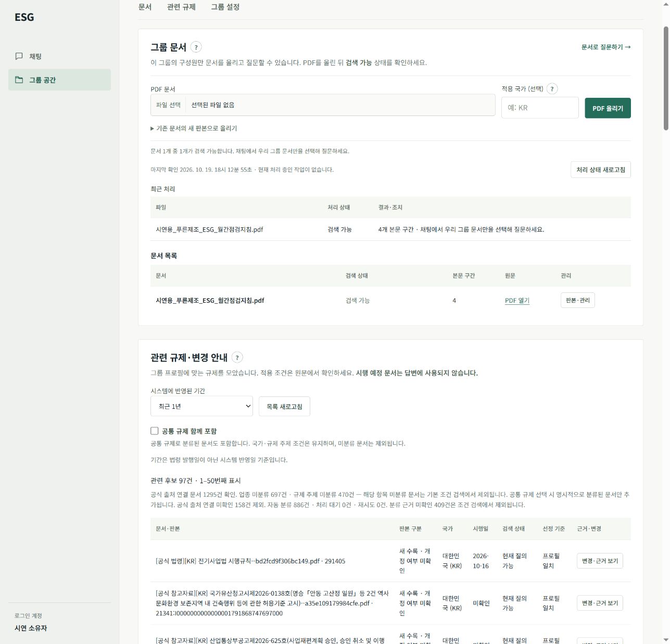The image size is (670, 644).
Task: Click the PDF 올리기 button
Action: click(608, 108)
